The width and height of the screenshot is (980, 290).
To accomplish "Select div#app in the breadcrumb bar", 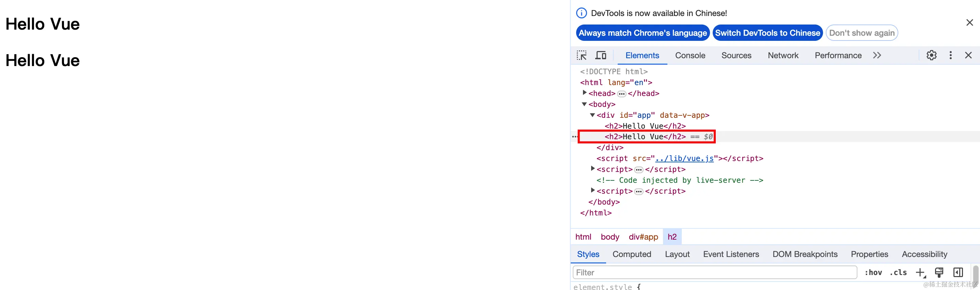I will click(643, 237).
